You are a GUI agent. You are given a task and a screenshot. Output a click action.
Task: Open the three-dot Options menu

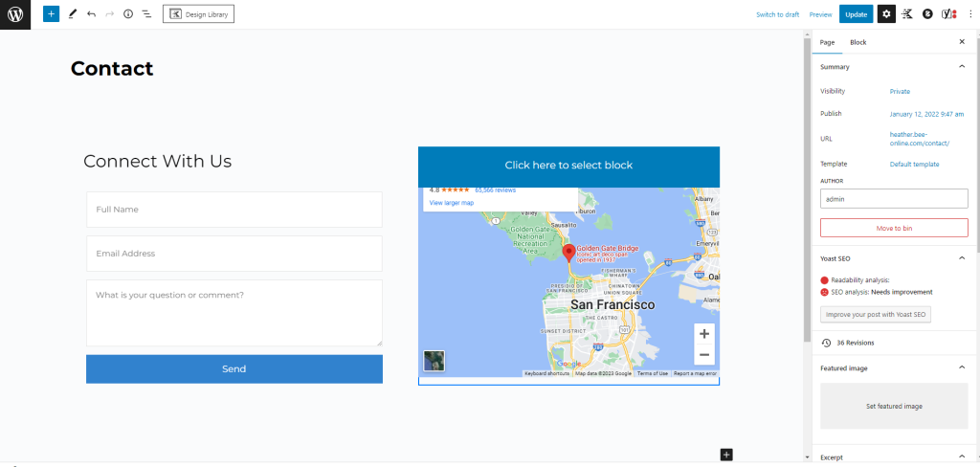click(x=969, y=14)
